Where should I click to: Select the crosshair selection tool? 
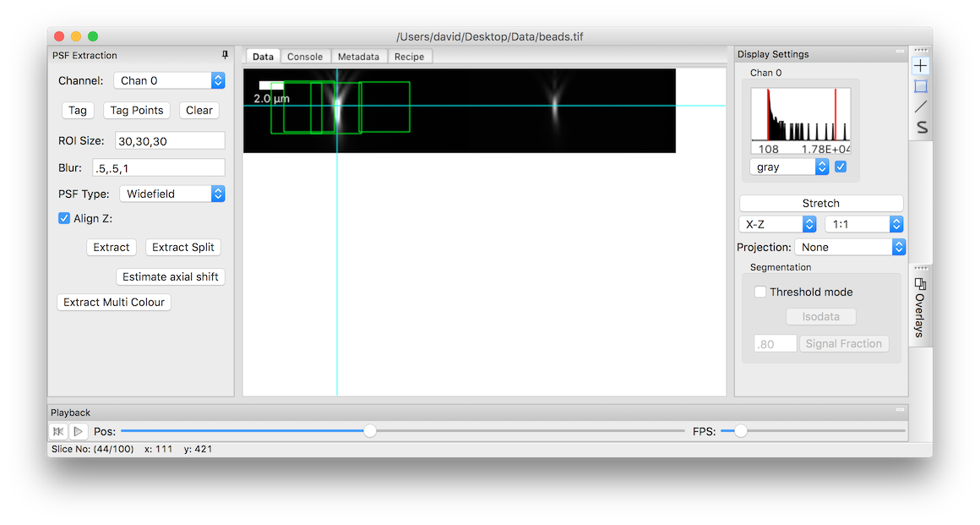tap(920, 66)
